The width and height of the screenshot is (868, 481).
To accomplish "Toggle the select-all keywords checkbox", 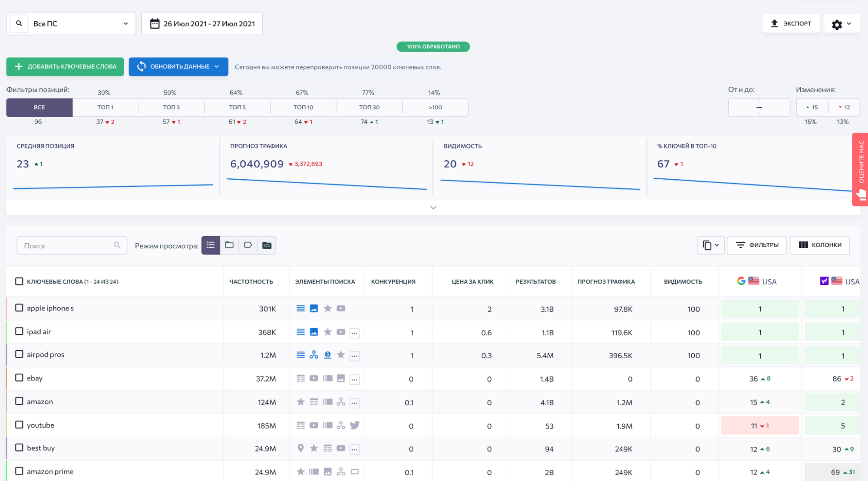I will click(19, 281).
